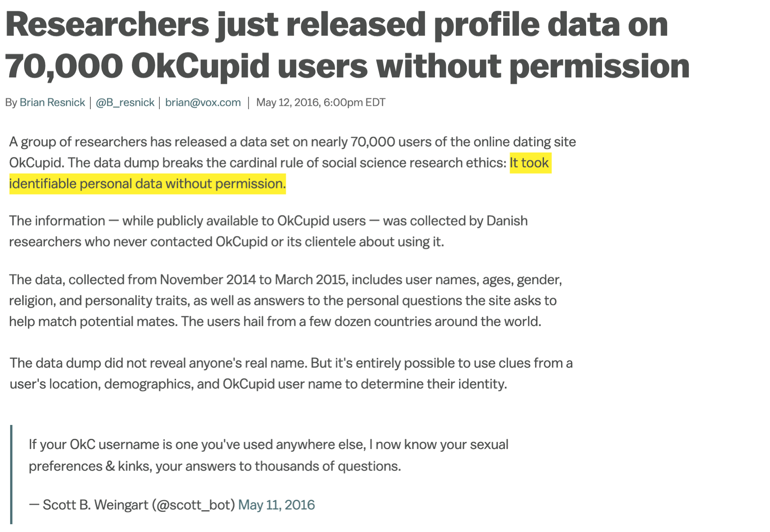Viewport: 770px width, 532px height.
Task: Click the word "Danish" in the second paragraph
Action: click(x=507, y=221)
